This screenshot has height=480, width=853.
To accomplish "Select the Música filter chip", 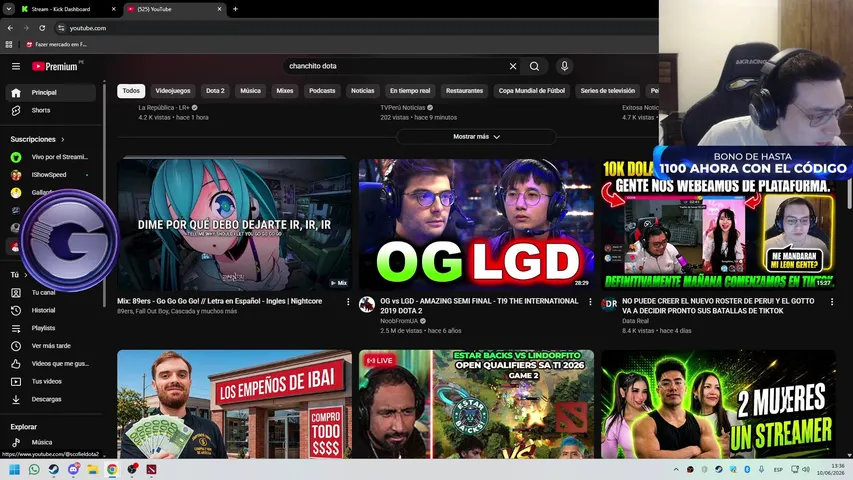I will 250,91.
